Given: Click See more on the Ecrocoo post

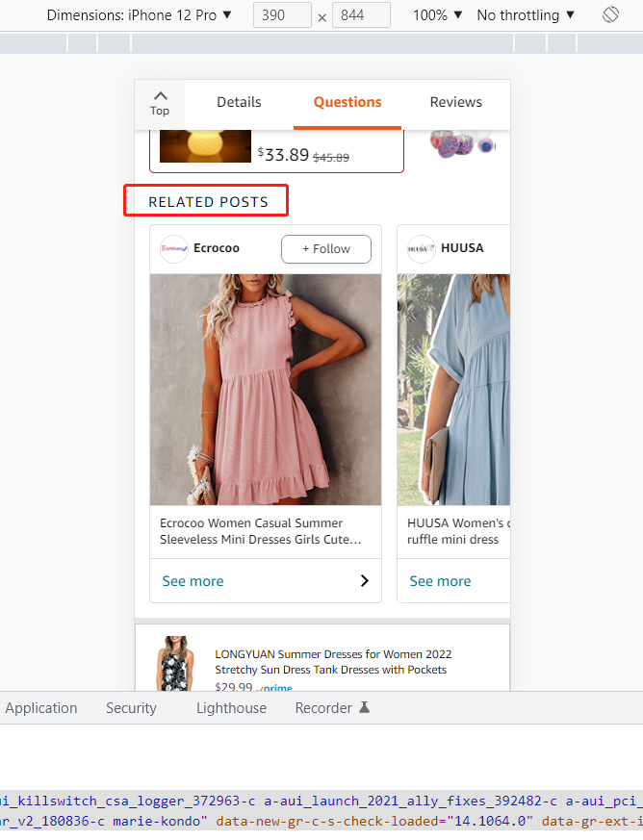Looking at the screenshot, I should pyautogui.click(x=193, y=581).
